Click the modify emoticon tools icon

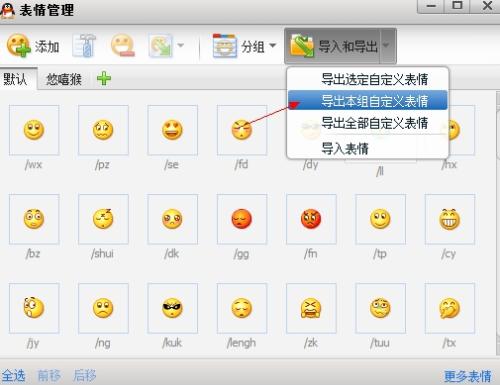click(84, 46)
